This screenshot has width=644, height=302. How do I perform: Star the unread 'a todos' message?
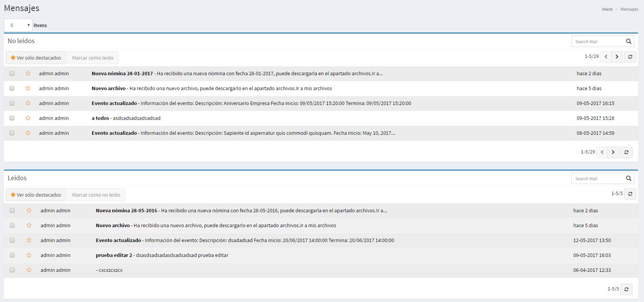[x=28, y=118]
